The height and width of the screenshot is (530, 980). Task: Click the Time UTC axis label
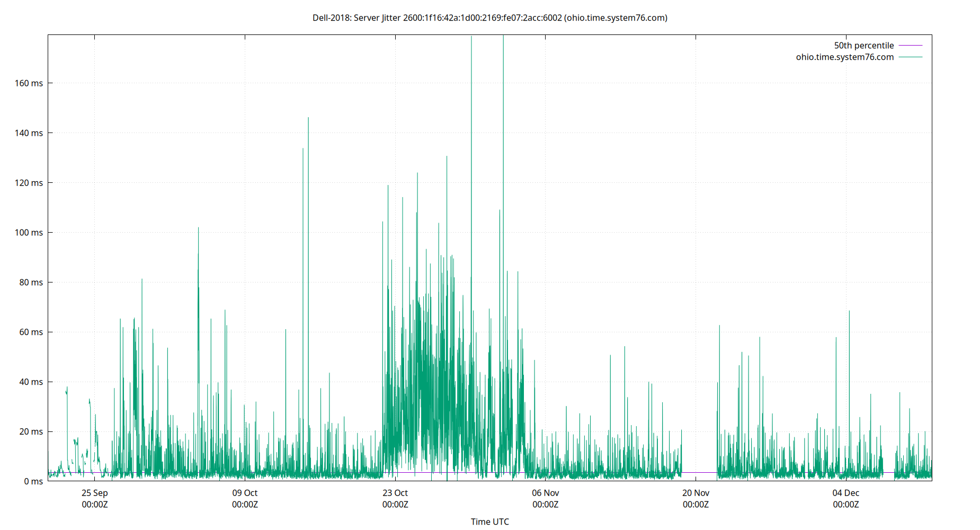[x=489, y=522]
